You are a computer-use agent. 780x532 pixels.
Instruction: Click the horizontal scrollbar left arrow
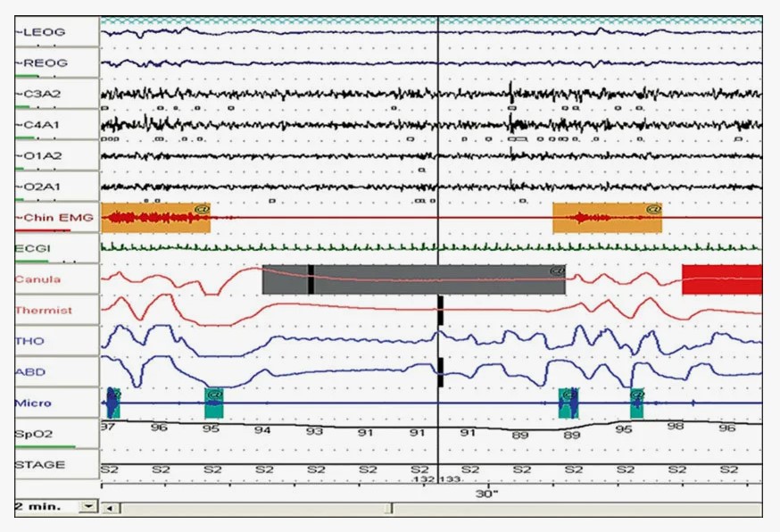pos(109,508)
